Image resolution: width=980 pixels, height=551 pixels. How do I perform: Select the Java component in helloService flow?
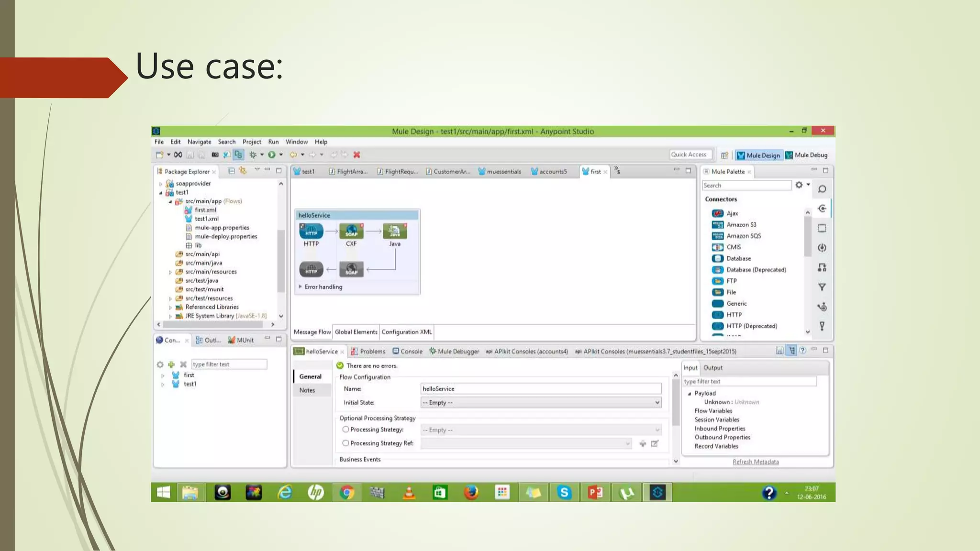pos(395,231)
